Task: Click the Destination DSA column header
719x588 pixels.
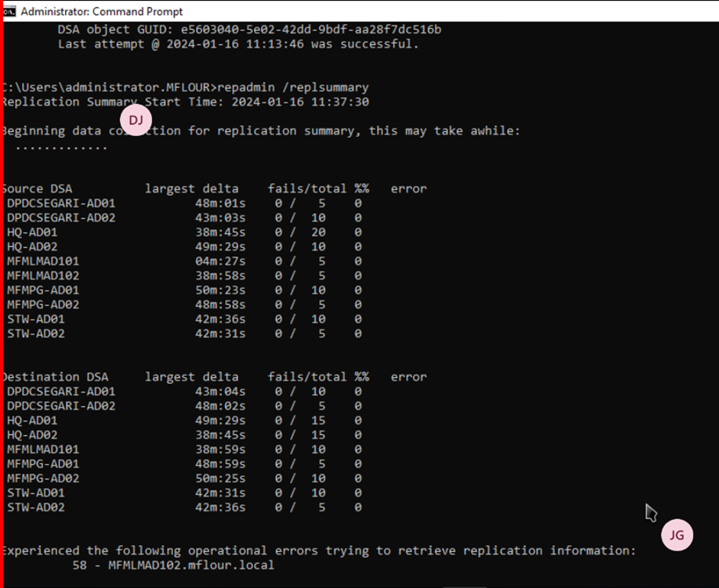Action: 55,377
